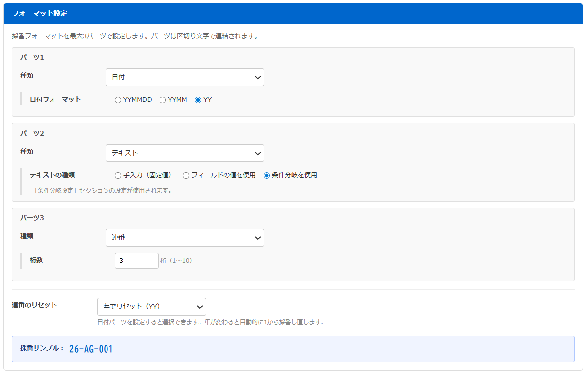Click the reset help text below dropdown

click(x=211, y=322)
